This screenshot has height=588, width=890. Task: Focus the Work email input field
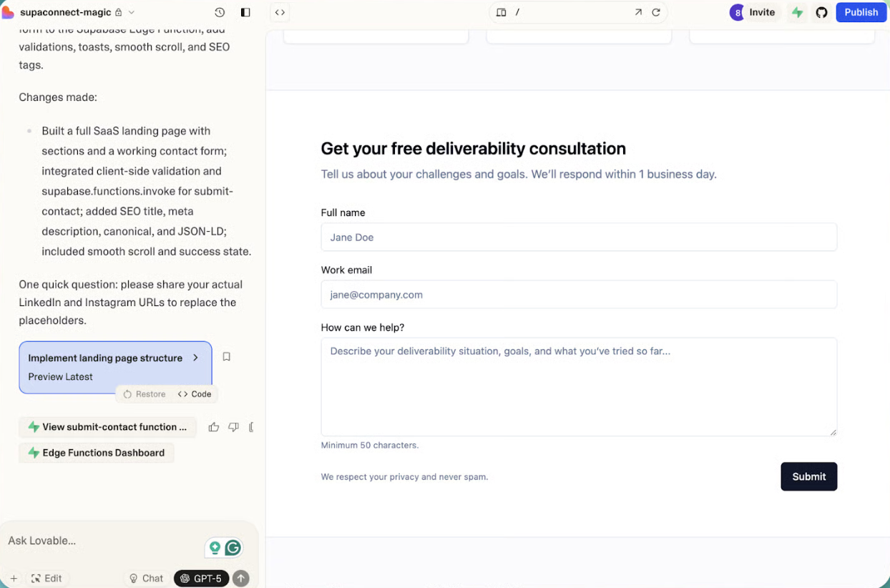tap(578, 295)
